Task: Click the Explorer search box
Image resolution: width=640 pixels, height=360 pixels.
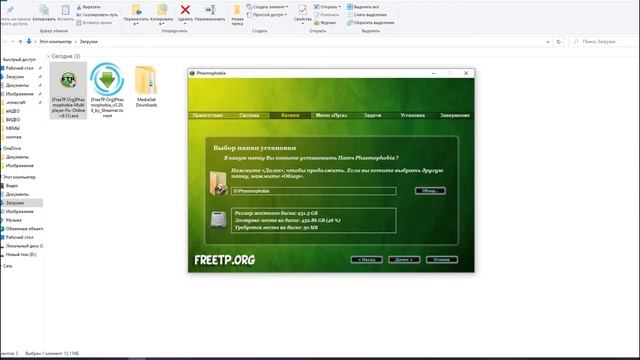Action: tap(604, 42)
